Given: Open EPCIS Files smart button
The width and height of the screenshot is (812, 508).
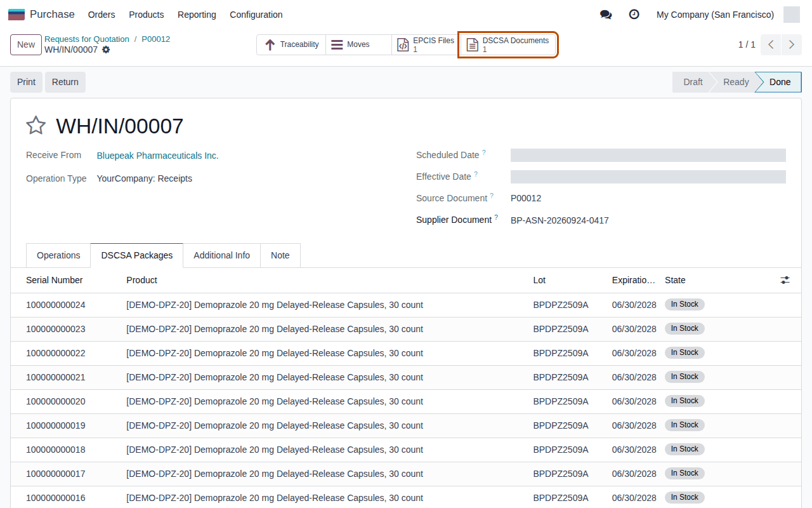Looking at the screenshot, I should (x=425, y=44).
